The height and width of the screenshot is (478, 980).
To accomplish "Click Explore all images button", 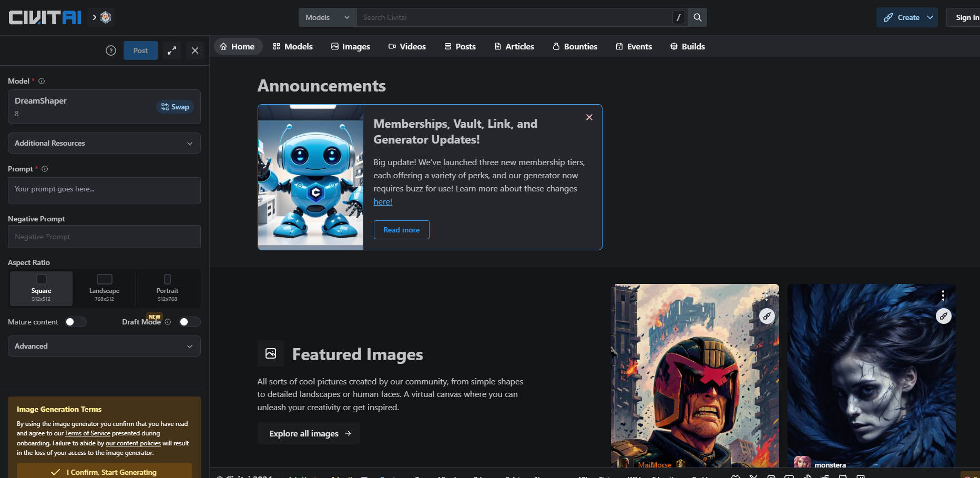I will tap(309, 433).
